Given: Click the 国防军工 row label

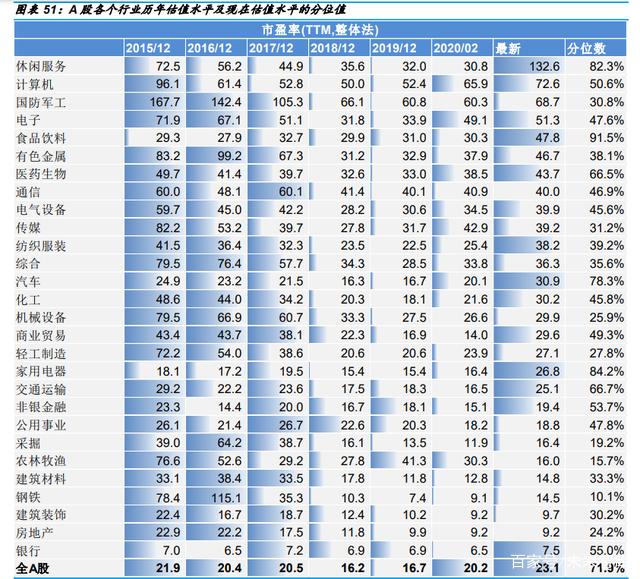Looking at the screenshot, I should 42,101.
